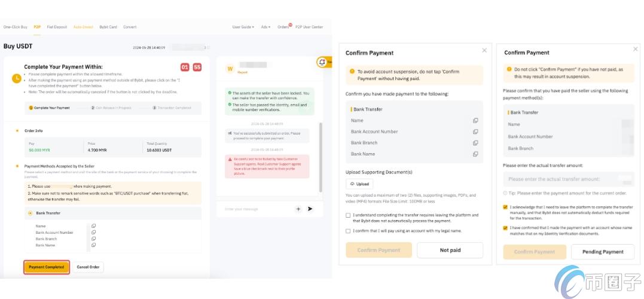Copy the Name field in left payment panel
The width and height of the screenshot is (644, 299).
tap(93, 226)
